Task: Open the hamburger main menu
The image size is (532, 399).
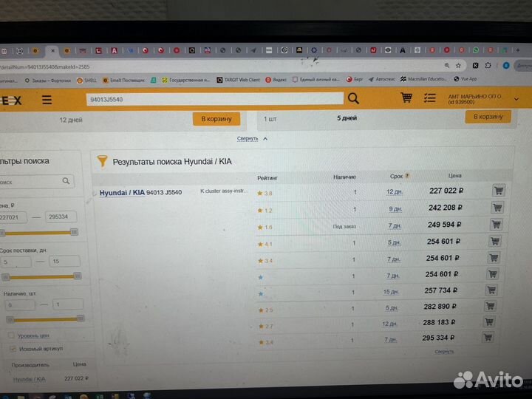Action: [x=47, y=100]
